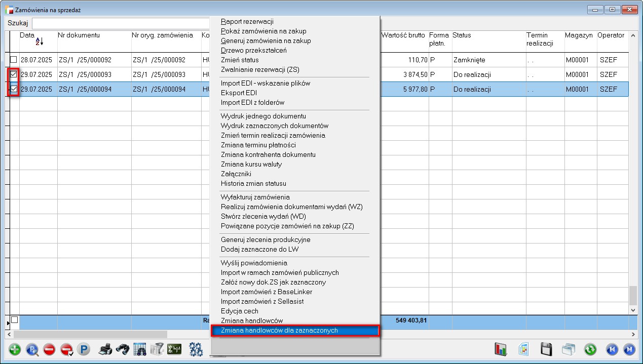Jump to last record arrow icon
Image resolution: width=643 pixels, height=364 pixels.
pos(629,349)
